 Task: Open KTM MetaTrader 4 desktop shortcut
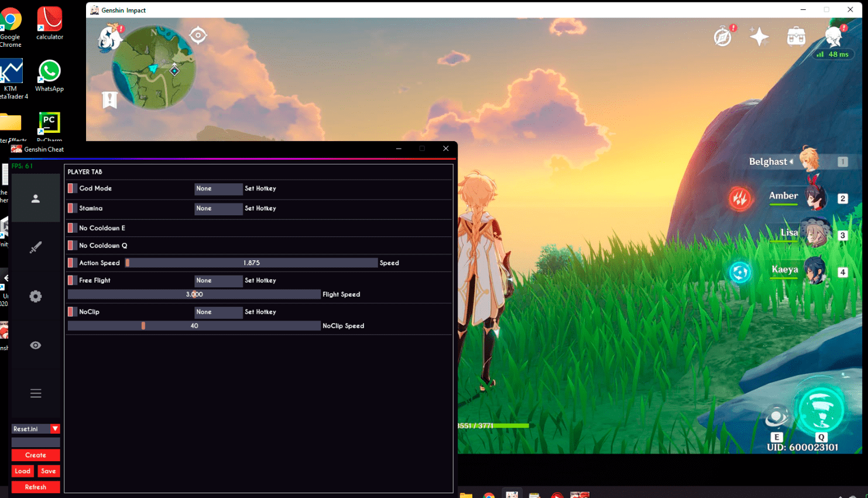tap(12, 80)
